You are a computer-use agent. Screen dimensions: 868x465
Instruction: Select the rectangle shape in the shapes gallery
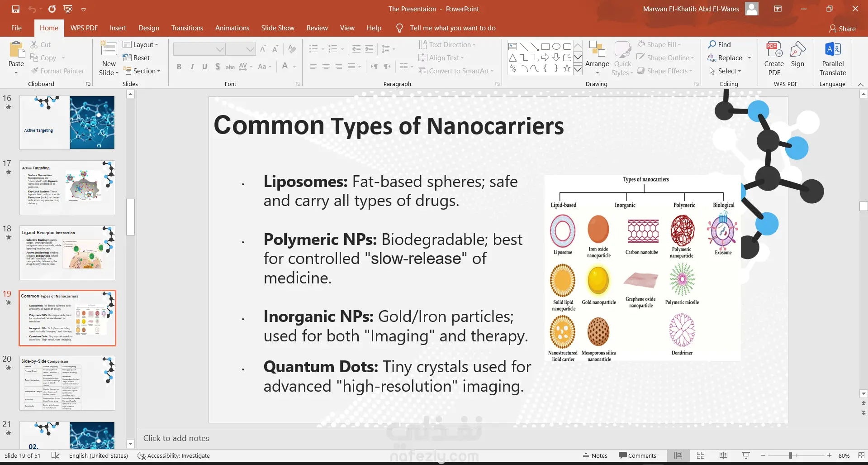pos(545,46)
